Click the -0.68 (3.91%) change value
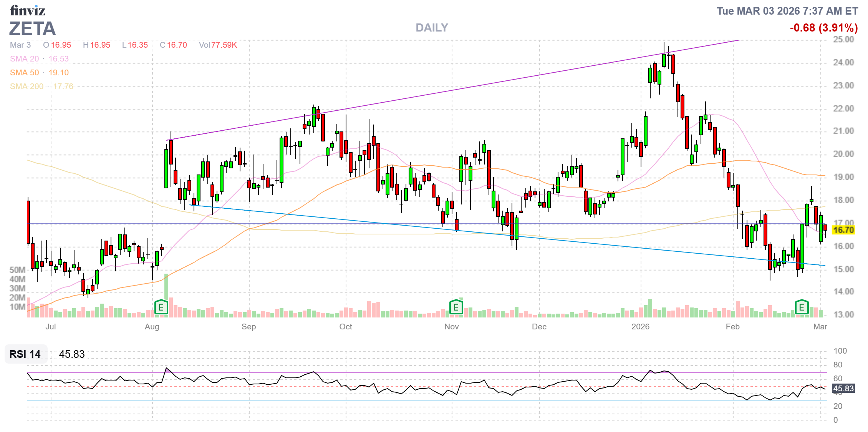Viewport: 868px width, 432px height. click(823, 28)
